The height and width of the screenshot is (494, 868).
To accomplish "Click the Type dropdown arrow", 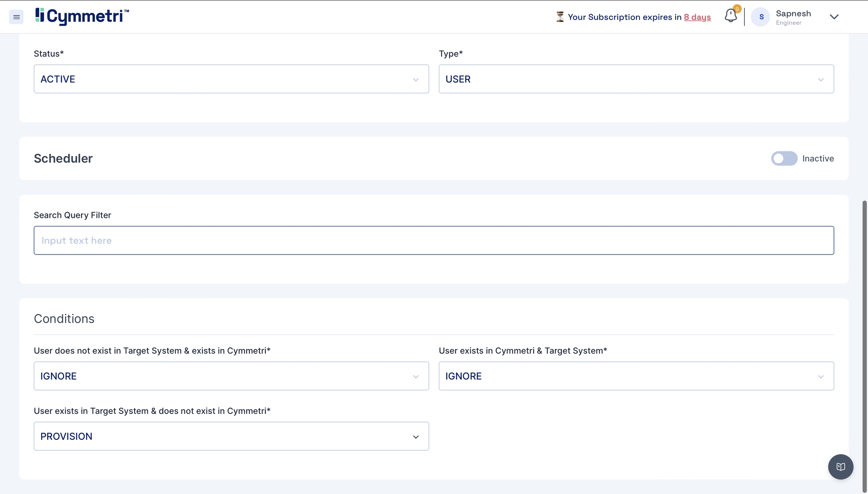I will [x=821, y=79].
